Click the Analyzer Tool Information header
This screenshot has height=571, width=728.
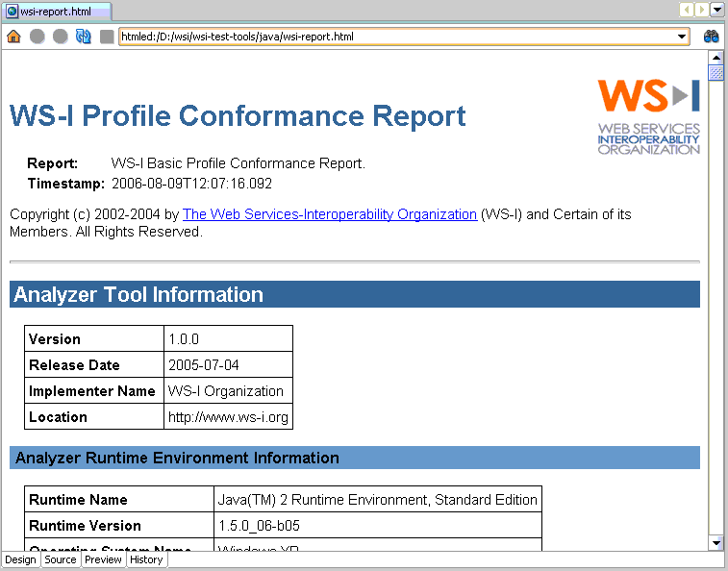pyautogui.click(x=355, y=294)
